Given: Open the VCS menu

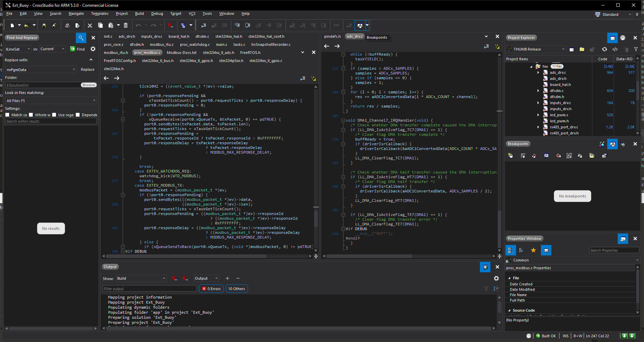Looking at the screenshot, I should point(192,13).
